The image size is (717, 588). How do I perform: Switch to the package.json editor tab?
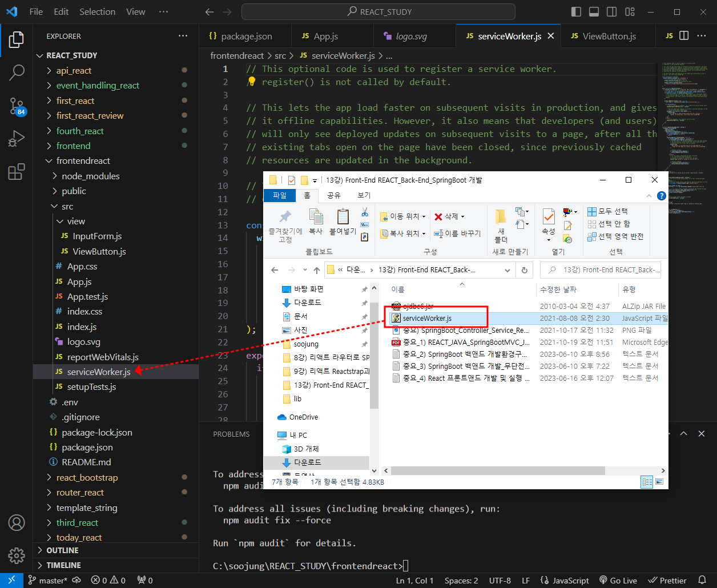point(245,36)
